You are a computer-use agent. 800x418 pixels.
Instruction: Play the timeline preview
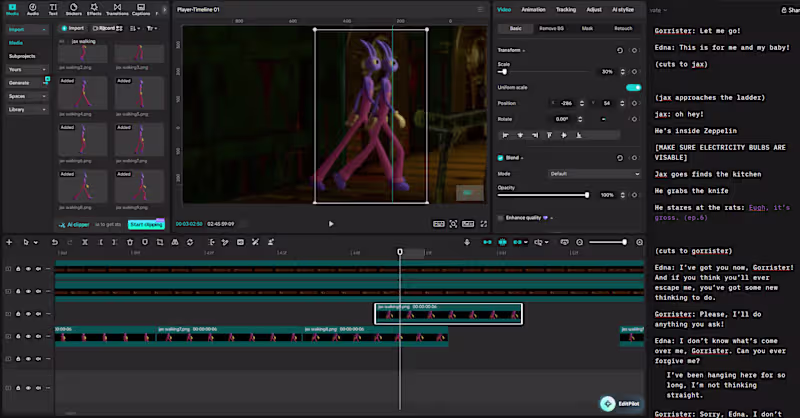pos(331,224)
